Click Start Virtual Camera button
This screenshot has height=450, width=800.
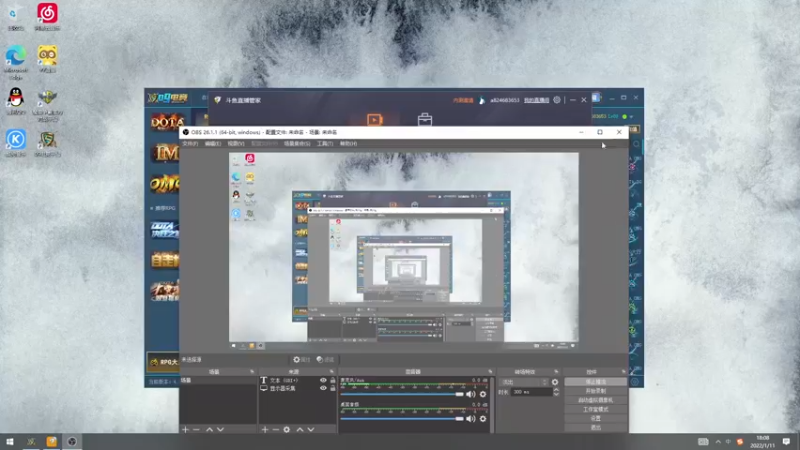click(595, 400)
